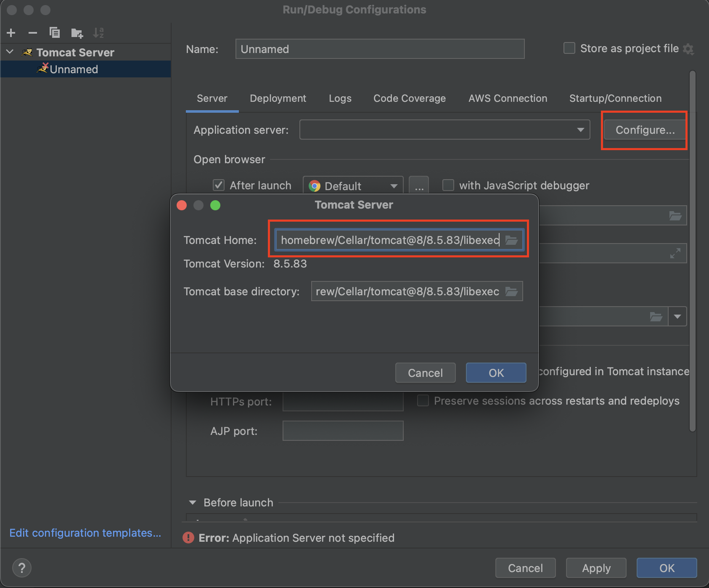Click the gear icon beside Store as project file
The height and width of the screenshot is (588, 709).
point(688,49)
